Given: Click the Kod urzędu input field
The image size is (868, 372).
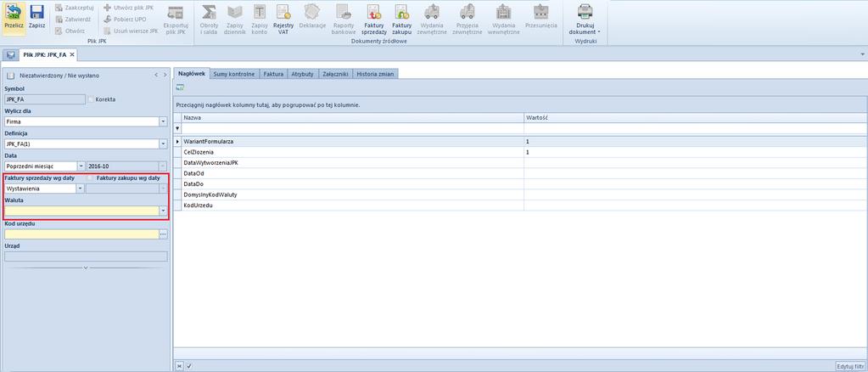Looking at the screenshot, I should [82, 234].
